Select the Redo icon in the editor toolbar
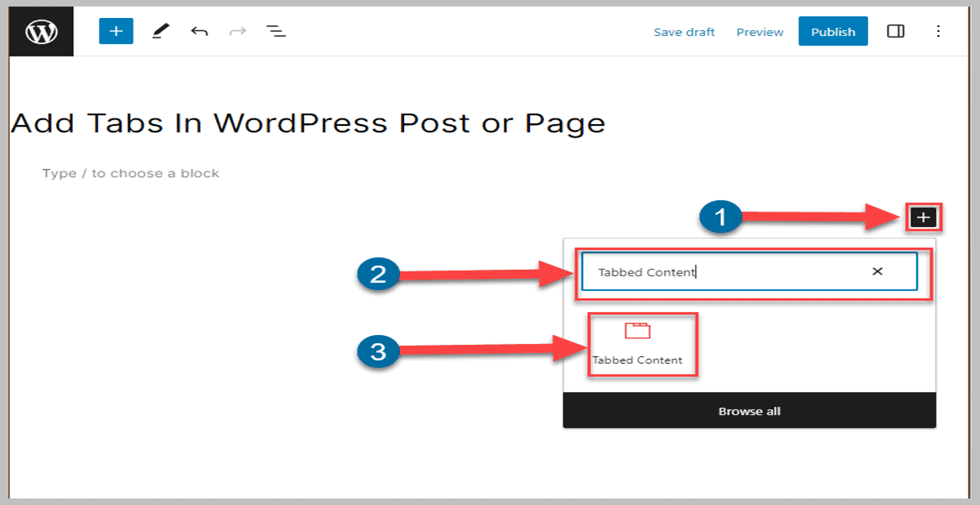980x505 pixels. [x=236, y=31]
